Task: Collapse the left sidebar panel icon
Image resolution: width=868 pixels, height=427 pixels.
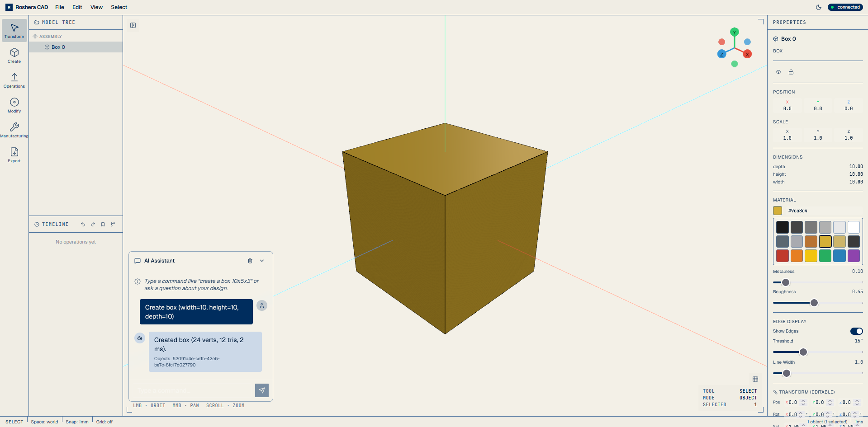Action: click(x=133, y=25)
